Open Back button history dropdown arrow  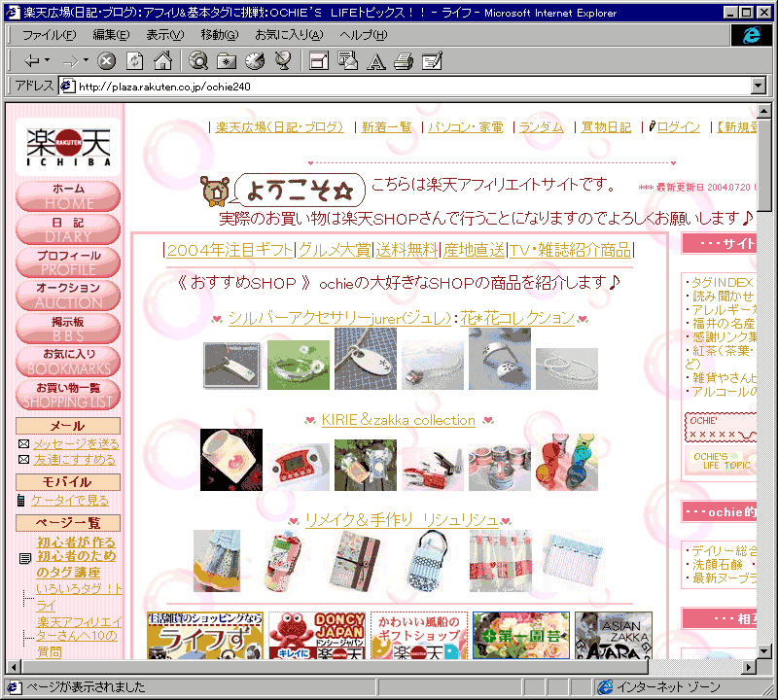(47, 60)
